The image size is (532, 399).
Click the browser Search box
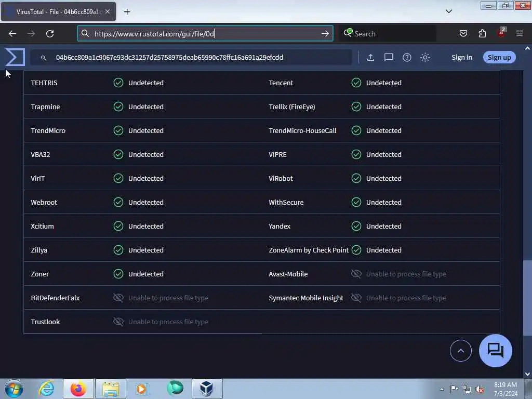point(389,34)
